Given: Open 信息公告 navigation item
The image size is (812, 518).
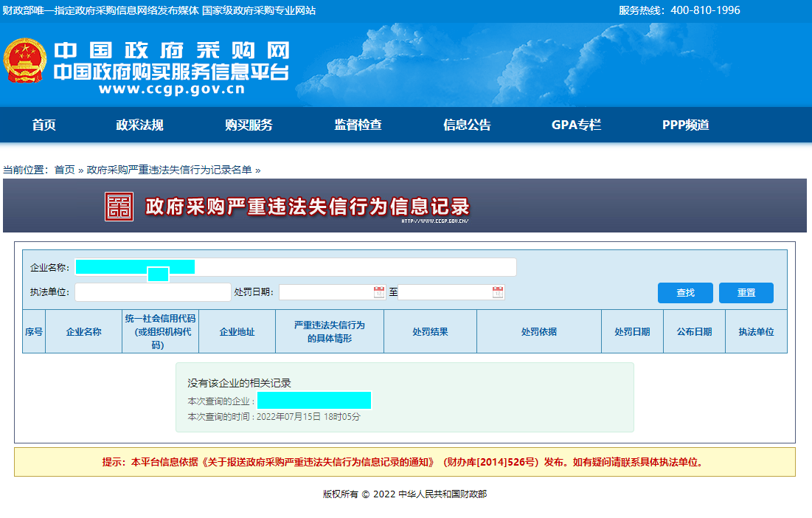Looking at the screenshot, I should pyautogui.click(x=467, y=125).
